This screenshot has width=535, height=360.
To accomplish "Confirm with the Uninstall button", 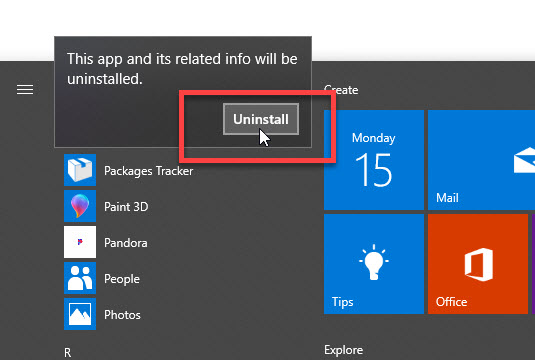I will 261,119.
